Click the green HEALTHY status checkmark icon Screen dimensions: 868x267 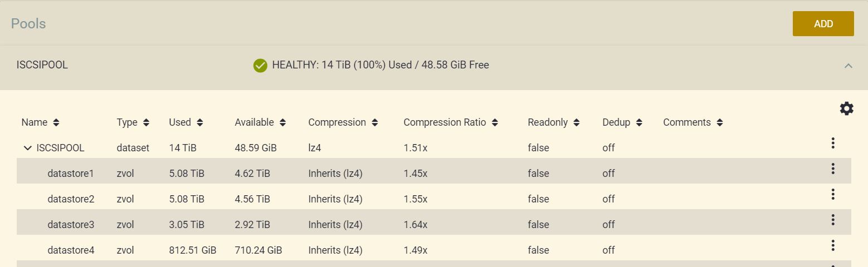coord(260,66)
